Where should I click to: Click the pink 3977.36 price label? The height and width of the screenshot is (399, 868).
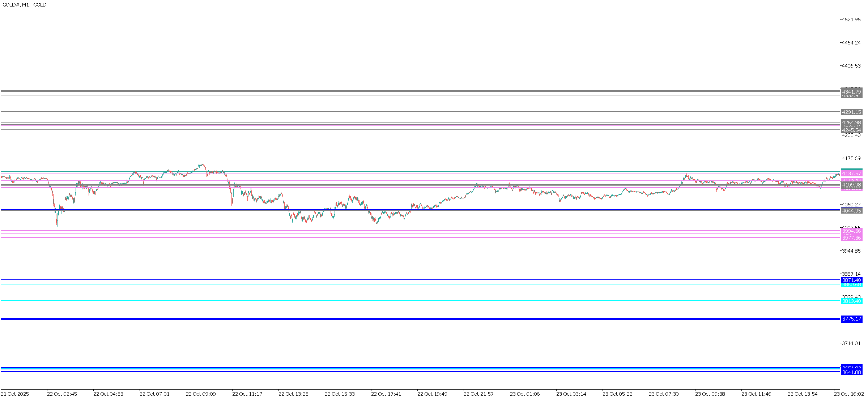(851, 238)
